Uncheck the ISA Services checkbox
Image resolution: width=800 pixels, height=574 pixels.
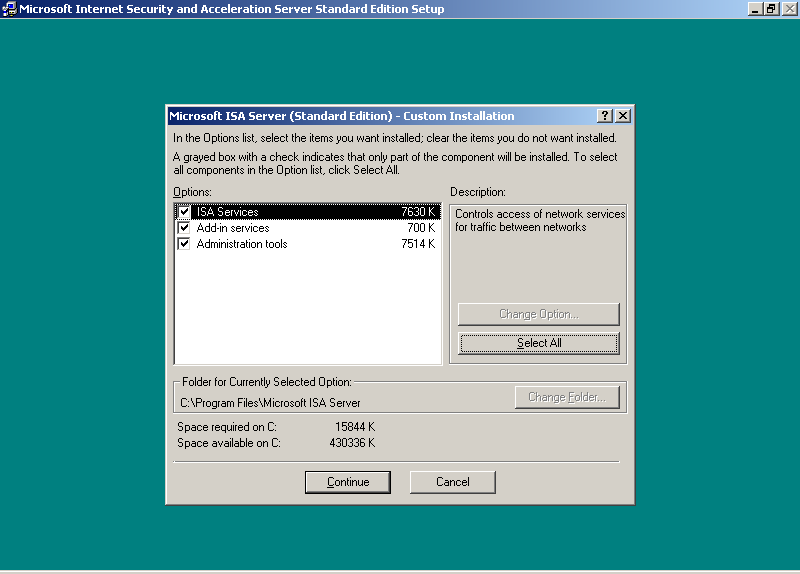pos(184,212)
